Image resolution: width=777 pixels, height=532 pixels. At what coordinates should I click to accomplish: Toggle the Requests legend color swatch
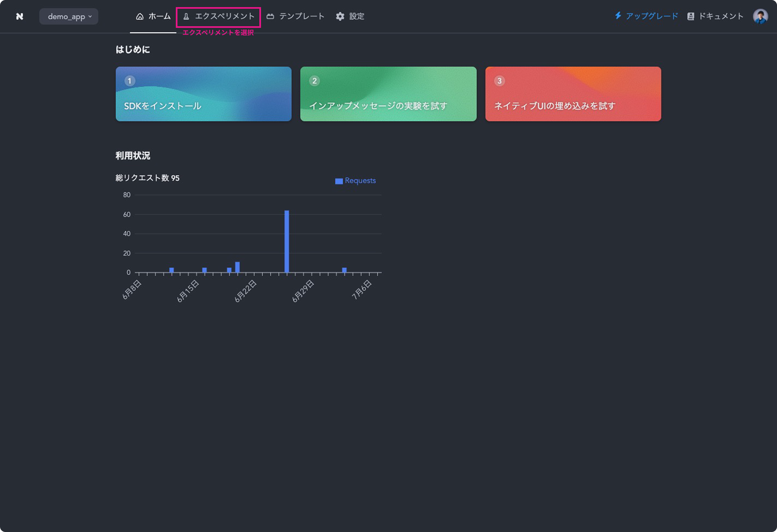coord(339,181)
